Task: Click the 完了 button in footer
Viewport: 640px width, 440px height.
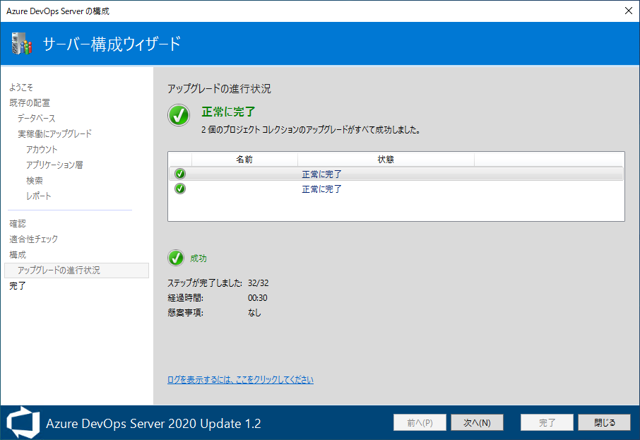Action: (547, 423)
